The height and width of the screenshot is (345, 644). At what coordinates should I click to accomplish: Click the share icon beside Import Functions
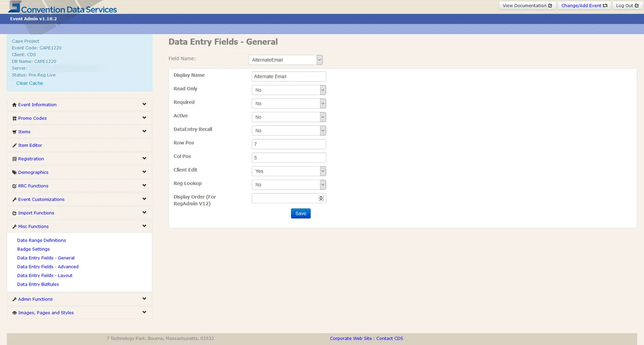(14, 213)
